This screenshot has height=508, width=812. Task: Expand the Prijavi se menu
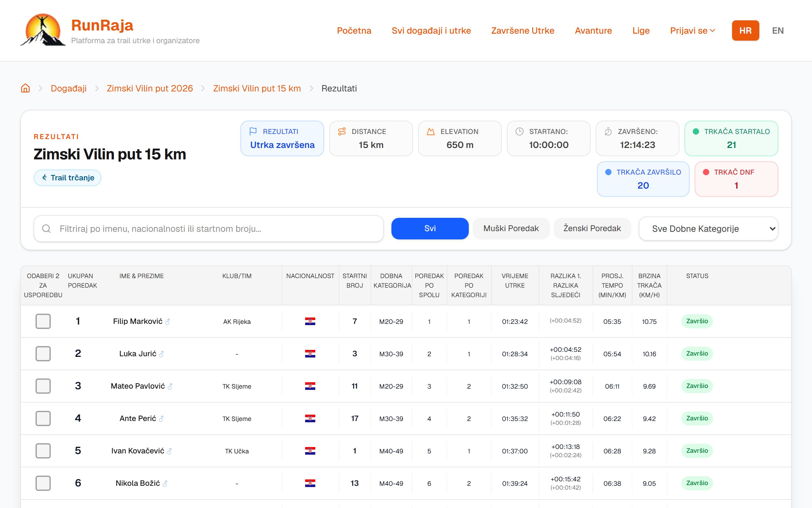pyautogui.click(x=692, y=30)
